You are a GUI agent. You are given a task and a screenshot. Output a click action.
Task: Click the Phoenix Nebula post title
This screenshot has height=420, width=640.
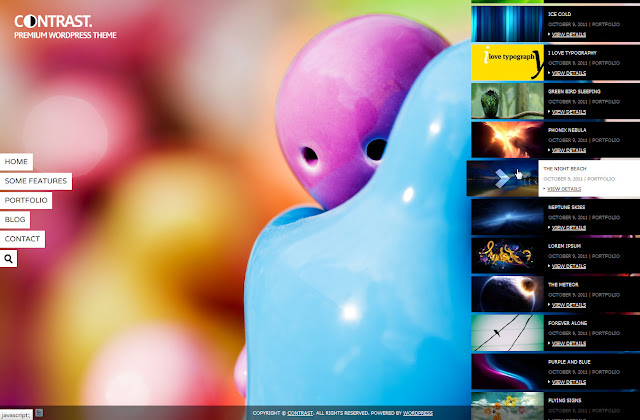tap(567, 130)
